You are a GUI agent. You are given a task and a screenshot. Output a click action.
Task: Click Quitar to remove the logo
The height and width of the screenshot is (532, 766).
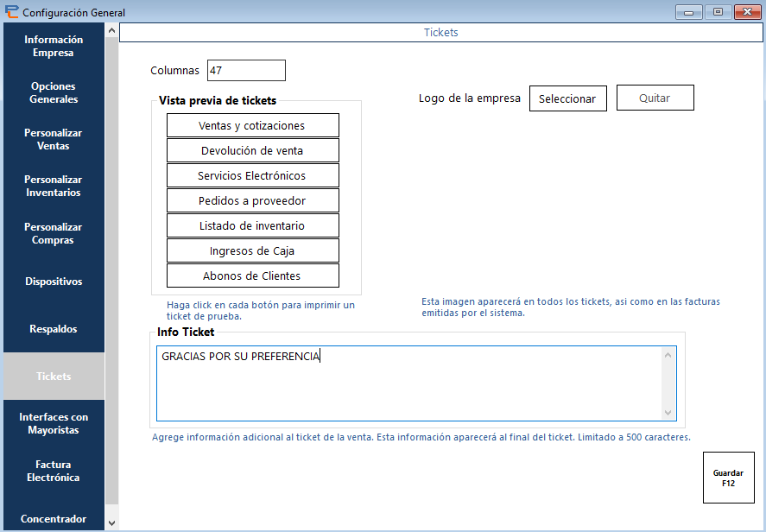click(655, 98)
